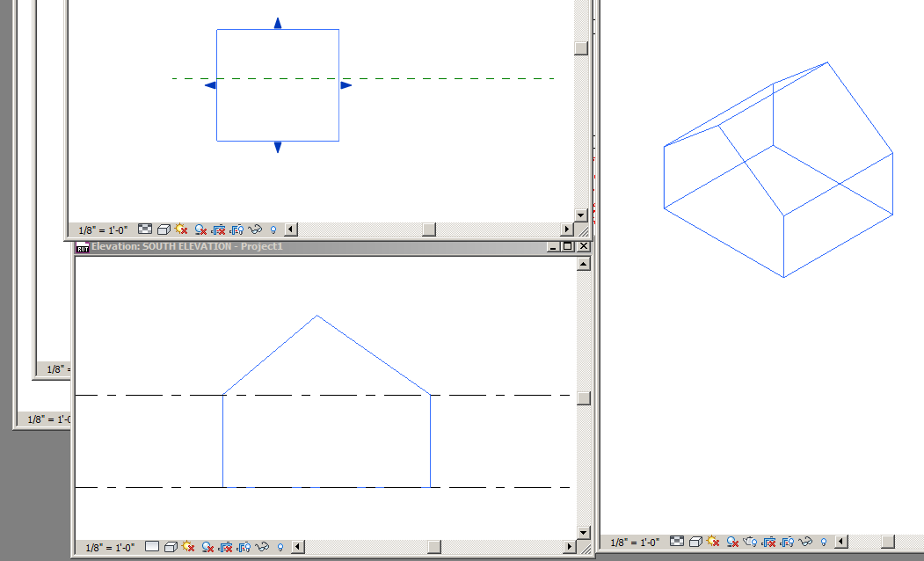The image size is (924, 561).
Task: Click South Elevation vertical scroll down arrow
Action: (584, 533)
